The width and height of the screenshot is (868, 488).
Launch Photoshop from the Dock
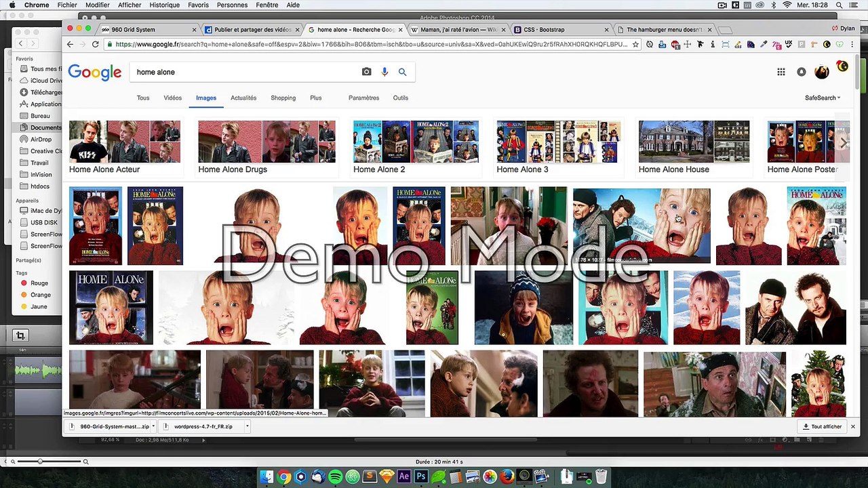click(421, 476)
